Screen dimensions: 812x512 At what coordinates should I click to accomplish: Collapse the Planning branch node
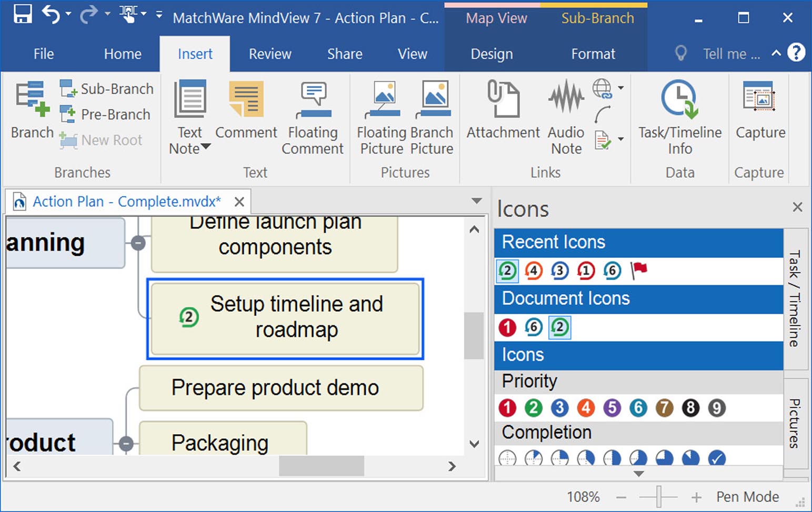click(x=138, y=243)
